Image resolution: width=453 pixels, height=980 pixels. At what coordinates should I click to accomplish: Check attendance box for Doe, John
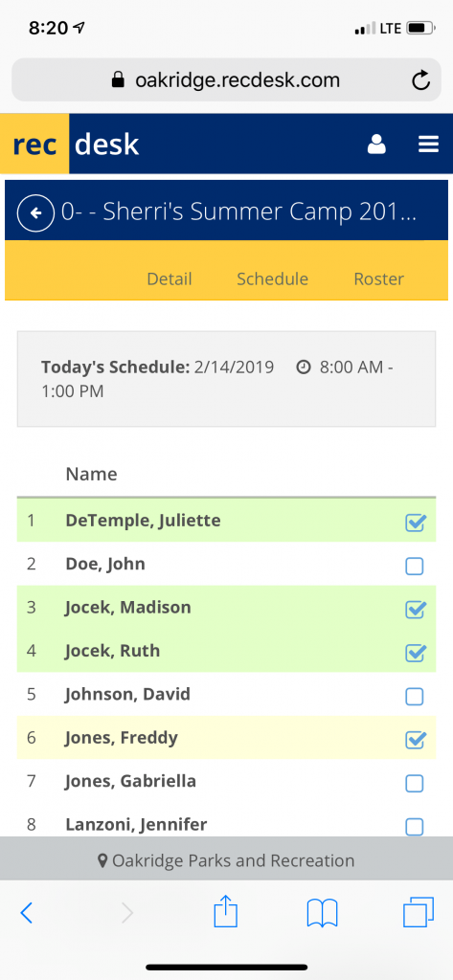point(414,567)
